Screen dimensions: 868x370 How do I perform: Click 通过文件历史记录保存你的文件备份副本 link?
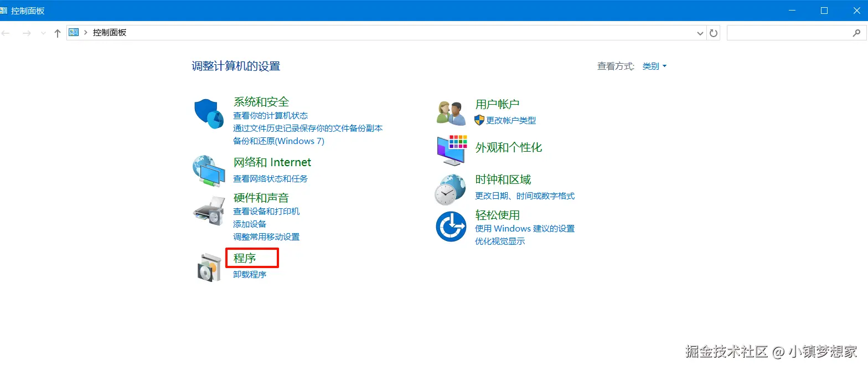(308, 129)
